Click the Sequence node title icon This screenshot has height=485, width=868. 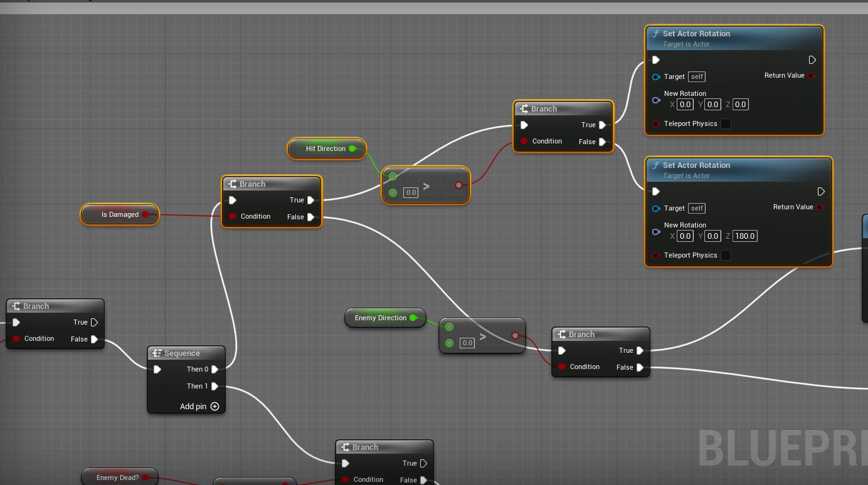(157, 353)
